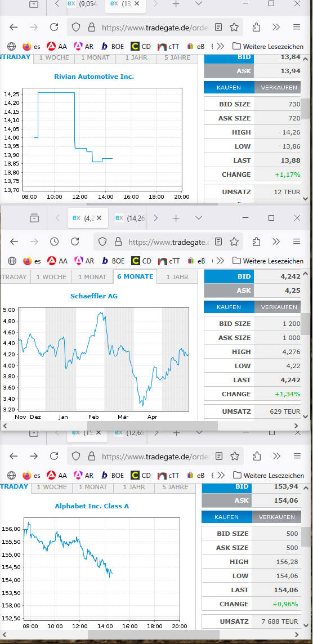This screenshot has height=644, width=313.
Task: Open the cTT bookmark in Rivian window
Action: (x=168, y=46)
